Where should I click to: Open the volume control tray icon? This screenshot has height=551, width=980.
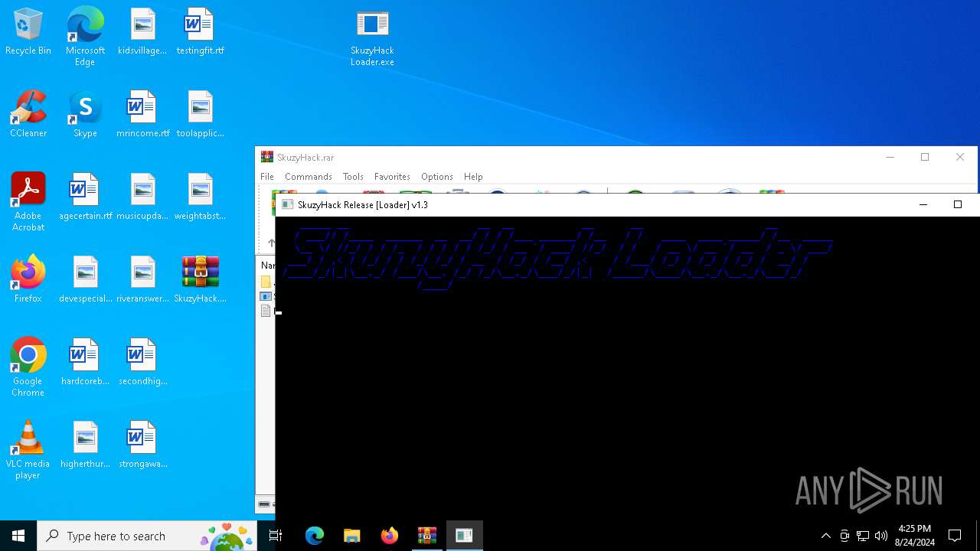pos(881,536)
